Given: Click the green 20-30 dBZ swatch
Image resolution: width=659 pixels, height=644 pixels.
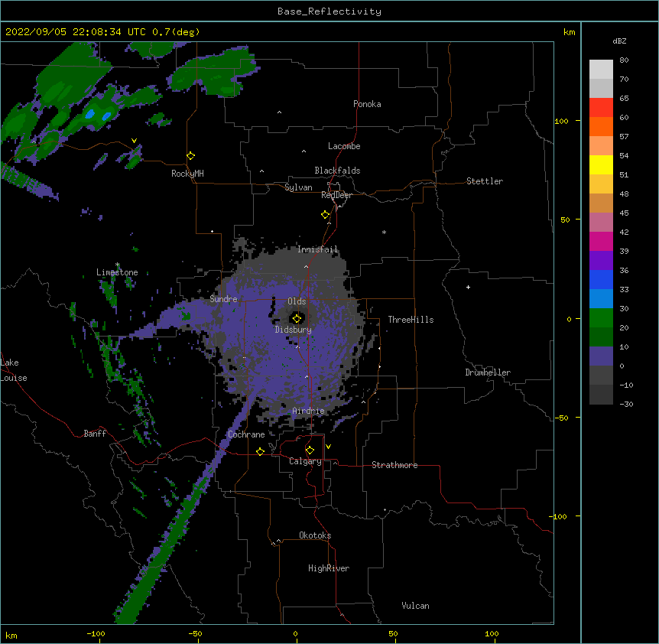Looking at the screenshot, I should pyautogui.click(x=601, y=318).
